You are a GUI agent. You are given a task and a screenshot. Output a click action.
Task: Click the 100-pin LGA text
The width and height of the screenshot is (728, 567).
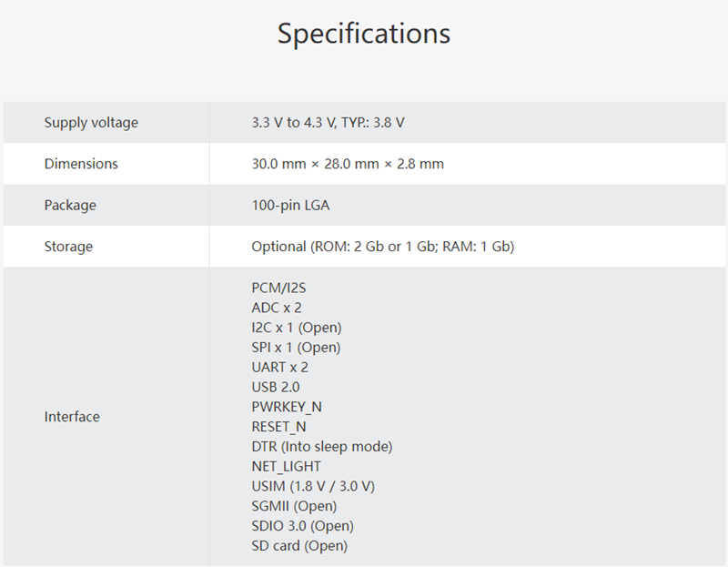click(x=290, y=206)
